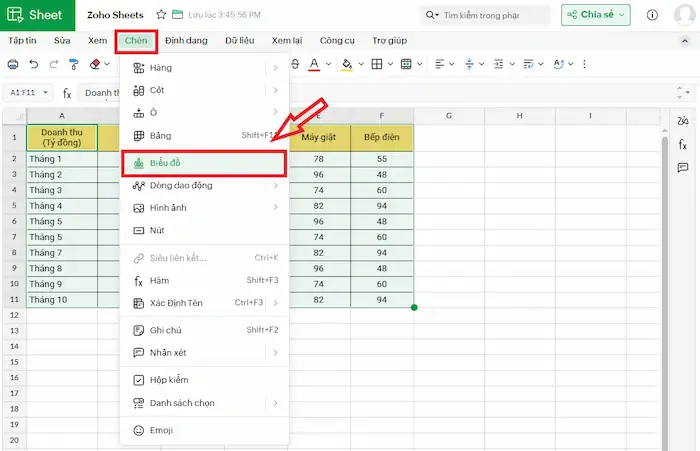
Task: Click the fx icon in formula bar
Action: 67,93
